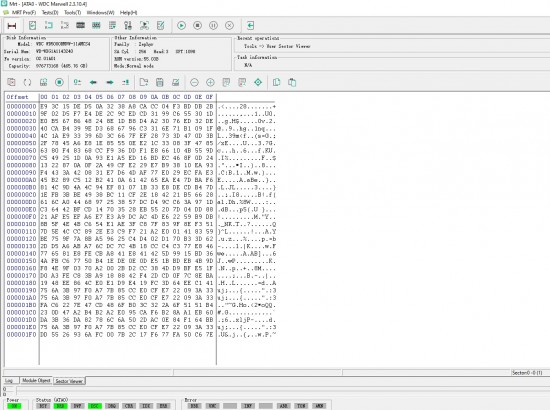Cancel the task with X circle button
Screen dimensions: 550x410
click(x=229, y=26)
